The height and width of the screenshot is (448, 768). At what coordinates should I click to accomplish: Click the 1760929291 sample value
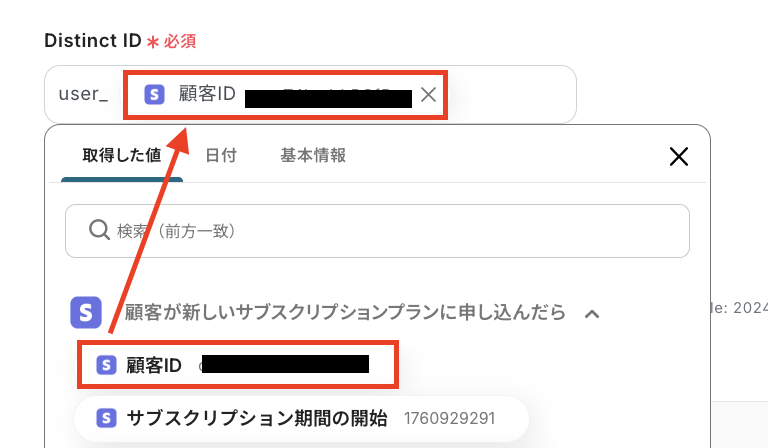pos(449,419)
